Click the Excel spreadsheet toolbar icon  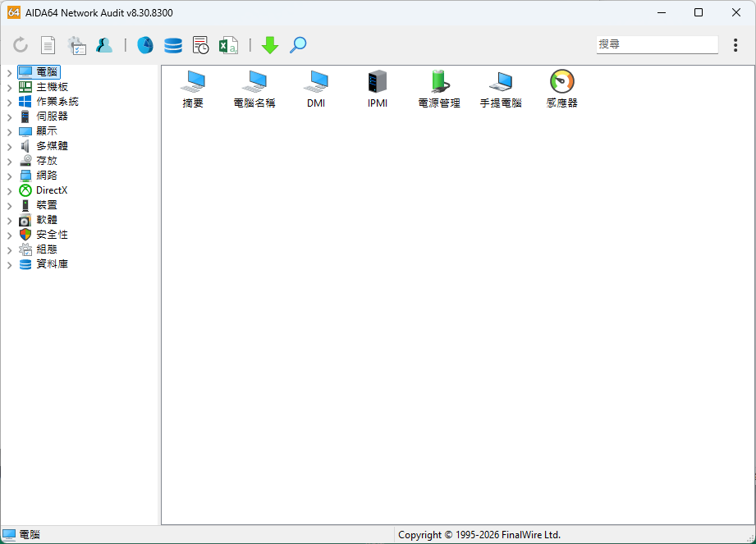pos(227,45)
